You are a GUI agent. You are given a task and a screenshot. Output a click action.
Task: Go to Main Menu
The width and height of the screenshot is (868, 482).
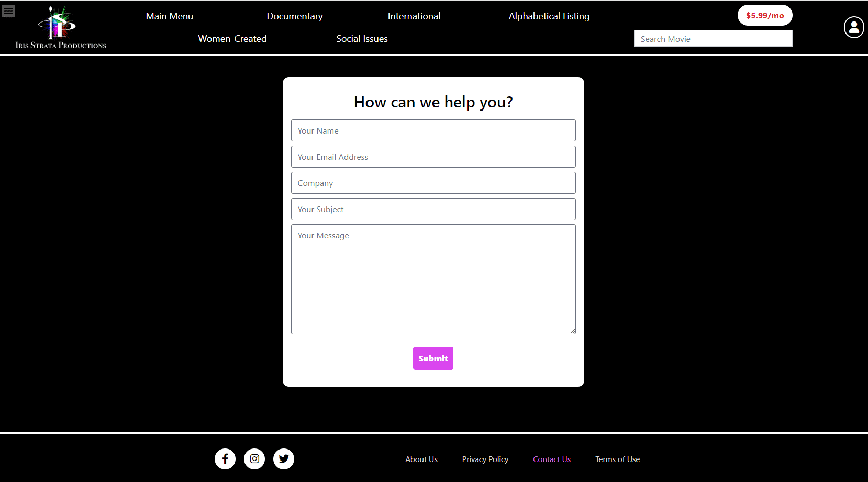(x=170, y=16)
